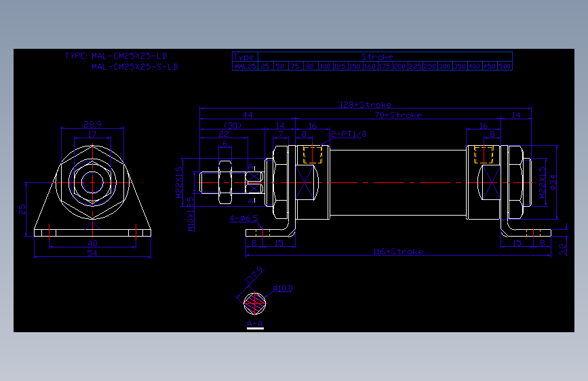Select the 'MAL-CM25X25-S-LB' model text
The image size is (588, 381).
click(135, 66)
